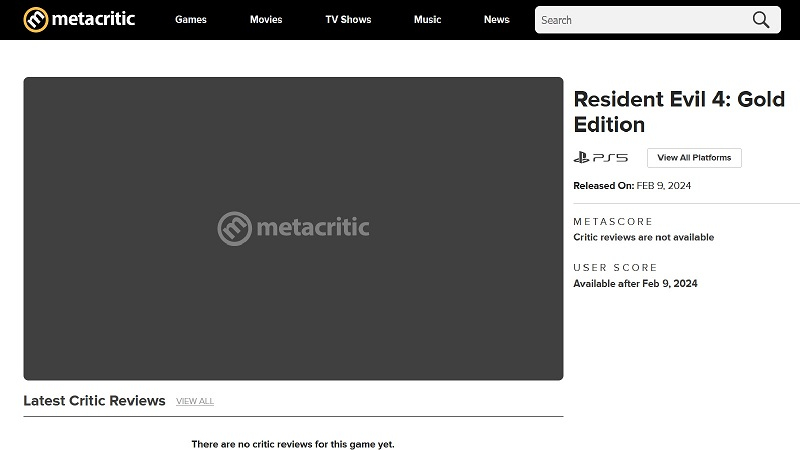Image resolution: width=800 pixels, height=450 pixels.
Task: Open the Games navigation menu
Action: pos(191,20)
